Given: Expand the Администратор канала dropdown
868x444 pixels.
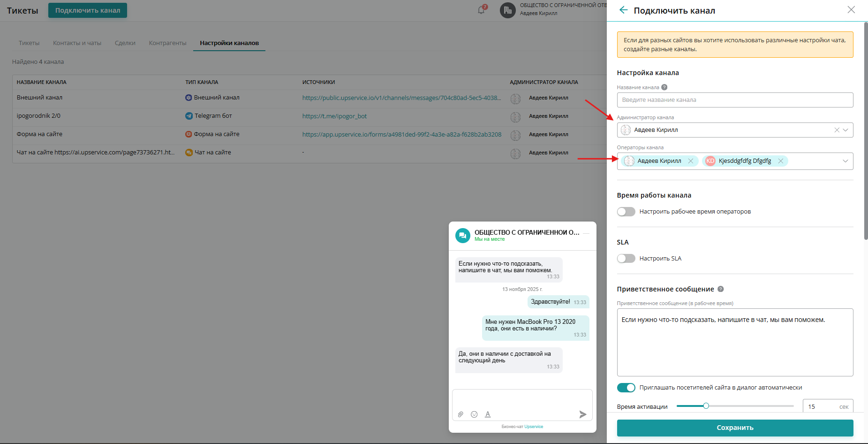Looking at the screenshot, I should pyautogui.click(x=845, y=130).
